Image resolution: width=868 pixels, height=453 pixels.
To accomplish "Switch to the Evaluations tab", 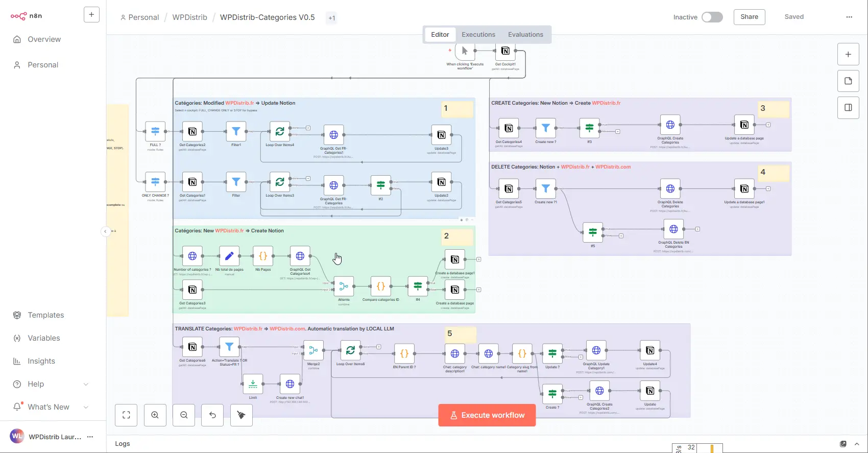I will (x=525, y=35).
